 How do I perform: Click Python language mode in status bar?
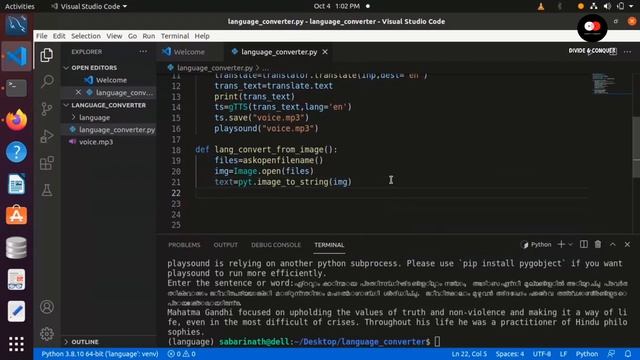(587, 354)
